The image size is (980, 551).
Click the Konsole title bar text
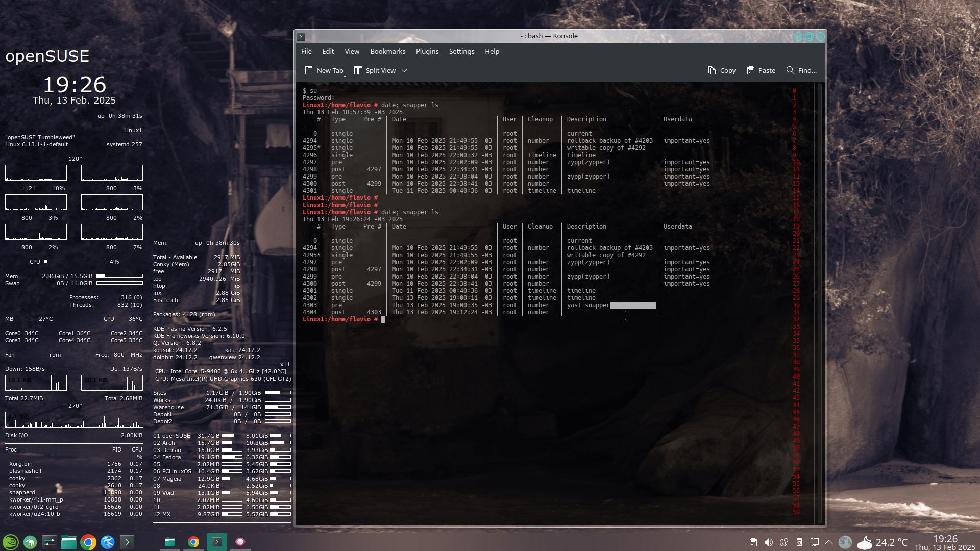coord(549,36)
